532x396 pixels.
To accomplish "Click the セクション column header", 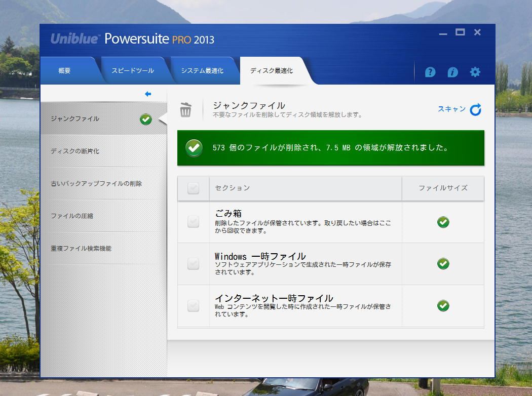I will click(306, 188).
